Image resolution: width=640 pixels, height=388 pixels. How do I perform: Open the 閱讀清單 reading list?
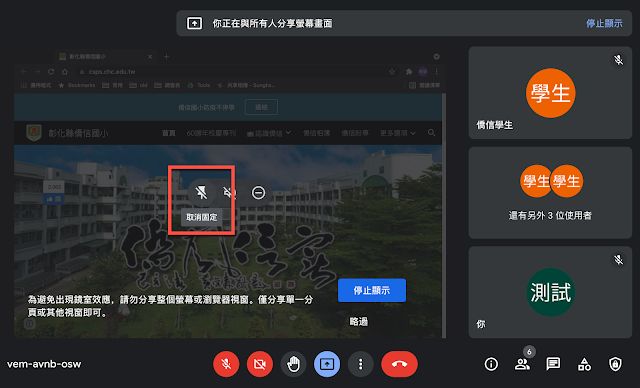coord(424,85)
